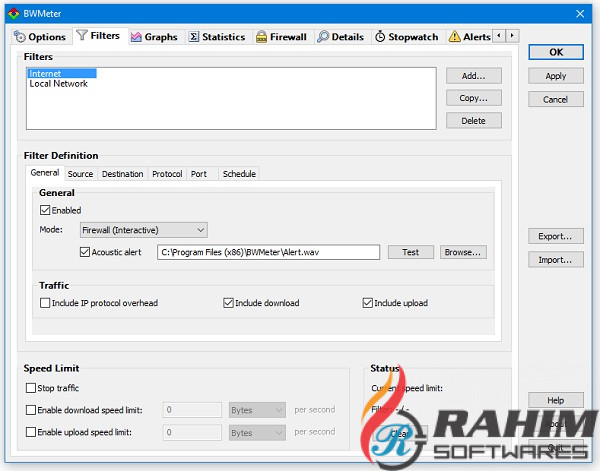Viewport: 600px width, 471px height.
Task: Close the BWMeter window
Action: tap(580, 14)
